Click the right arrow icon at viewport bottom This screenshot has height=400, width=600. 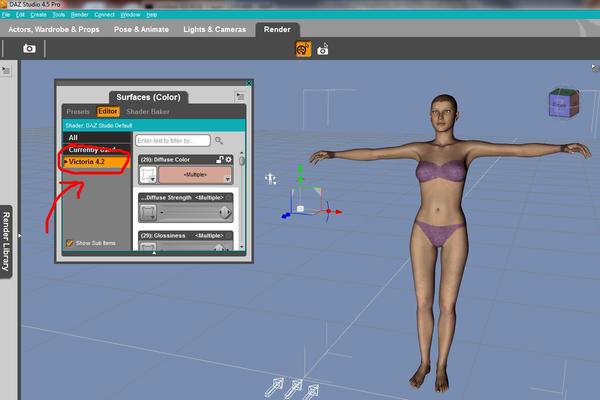pos(311,392)
